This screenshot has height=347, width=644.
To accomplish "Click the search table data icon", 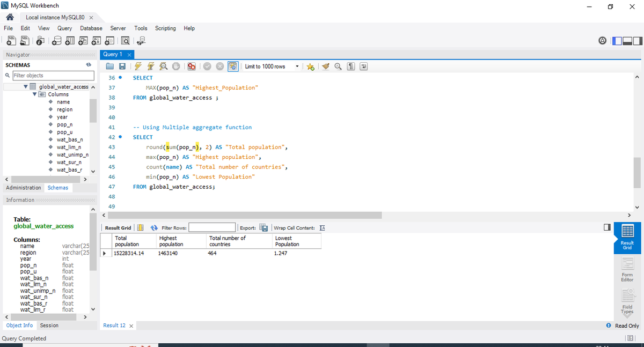I will tap(125, 41).
